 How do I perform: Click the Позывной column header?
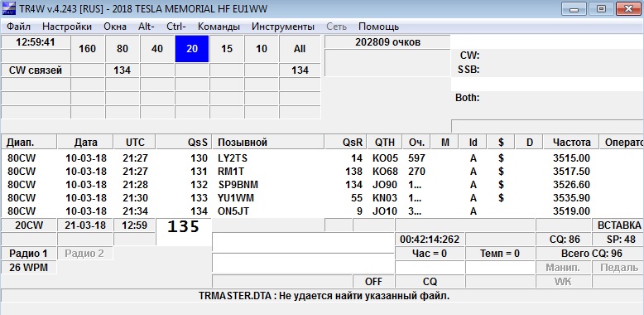tap(268, 143)
